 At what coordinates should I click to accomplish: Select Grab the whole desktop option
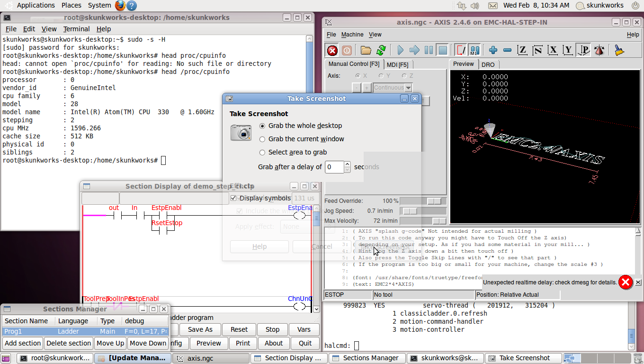[x=262, y=126]
